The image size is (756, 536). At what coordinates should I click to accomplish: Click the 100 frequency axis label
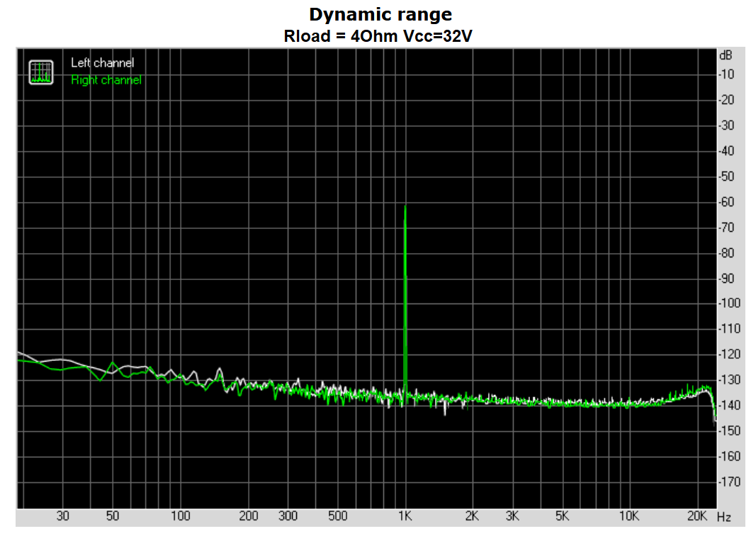pos(181,516)
